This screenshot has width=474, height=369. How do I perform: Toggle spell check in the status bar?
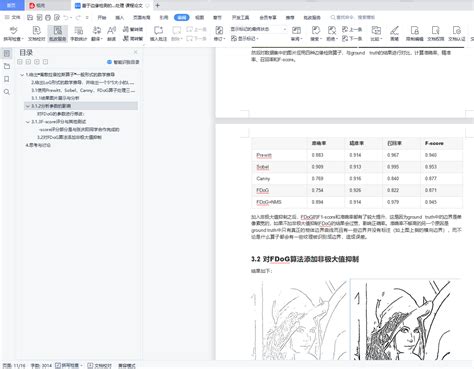coord(69,366)
